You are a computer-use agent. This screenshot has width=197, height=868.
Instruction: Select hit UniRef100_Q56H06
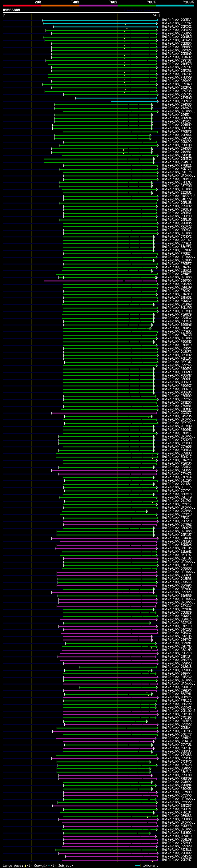coord(177,33)
